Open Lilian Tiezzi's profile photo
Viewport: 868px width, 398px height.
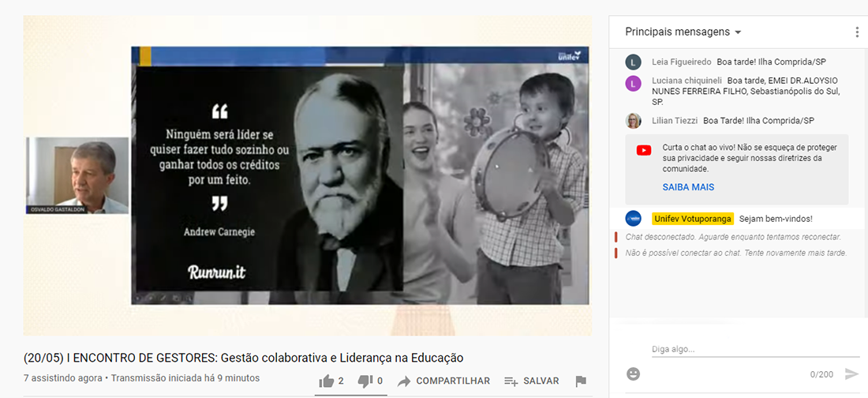tap(634, 121)
